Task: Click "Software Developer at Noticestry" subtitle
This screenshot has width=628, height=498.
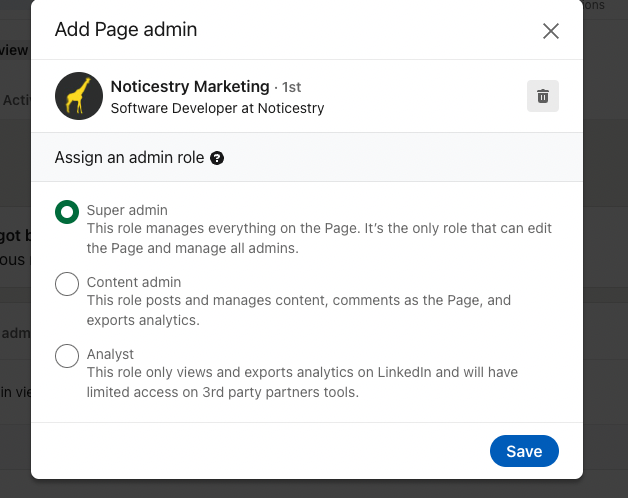Action: point(217,108)
